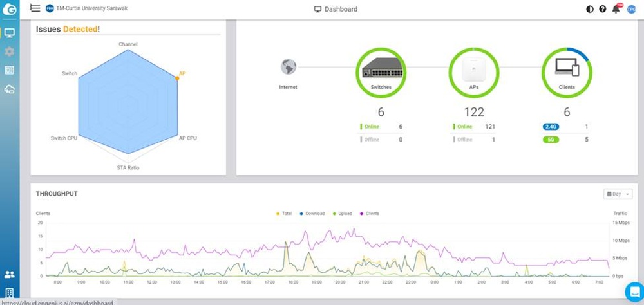The width and height of the screenshot is (644, 305).
Task: Click the EnGenius Cloud logo
Action: click(10, 9)
